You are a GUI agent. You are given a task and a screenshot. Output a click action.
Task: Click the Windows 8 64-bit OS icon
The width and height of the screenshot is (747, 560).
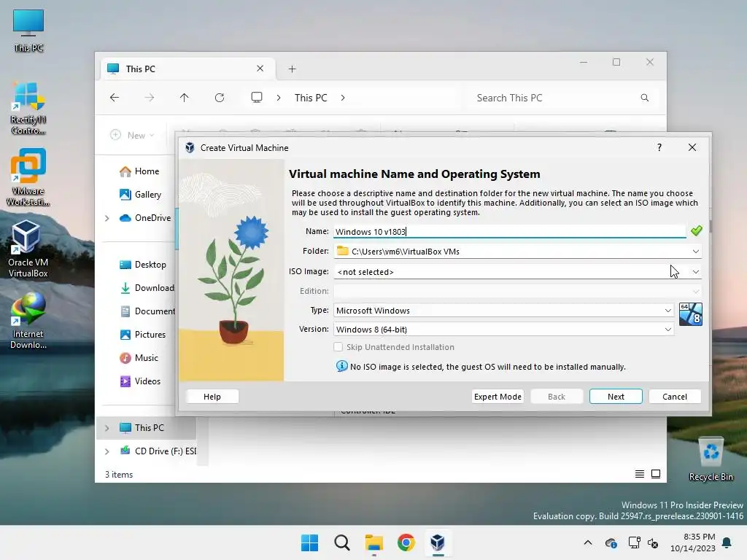[x=690, y=314]
